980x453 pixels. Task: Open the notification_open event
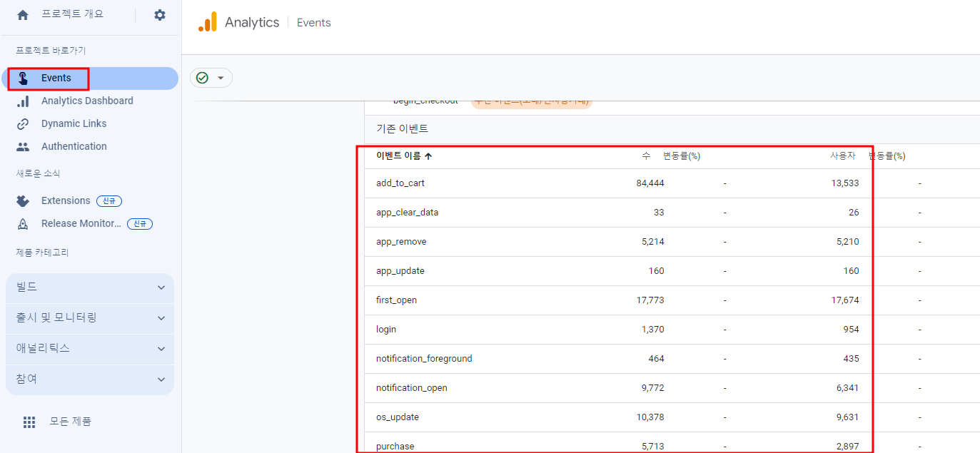point(412,388)
